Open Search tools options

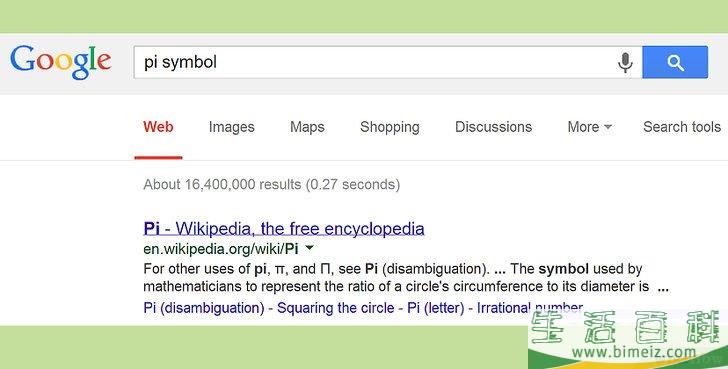(682, 127)
